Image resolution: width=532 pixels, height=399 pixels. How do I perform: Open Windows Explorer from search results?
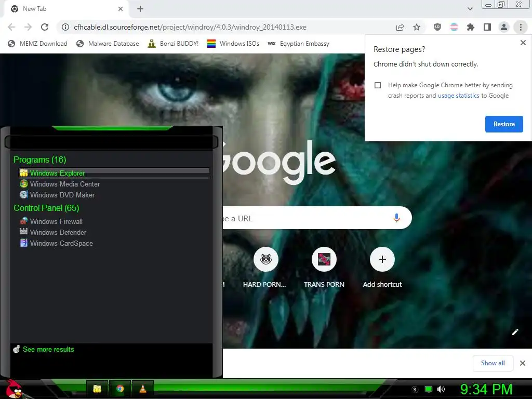114,173
